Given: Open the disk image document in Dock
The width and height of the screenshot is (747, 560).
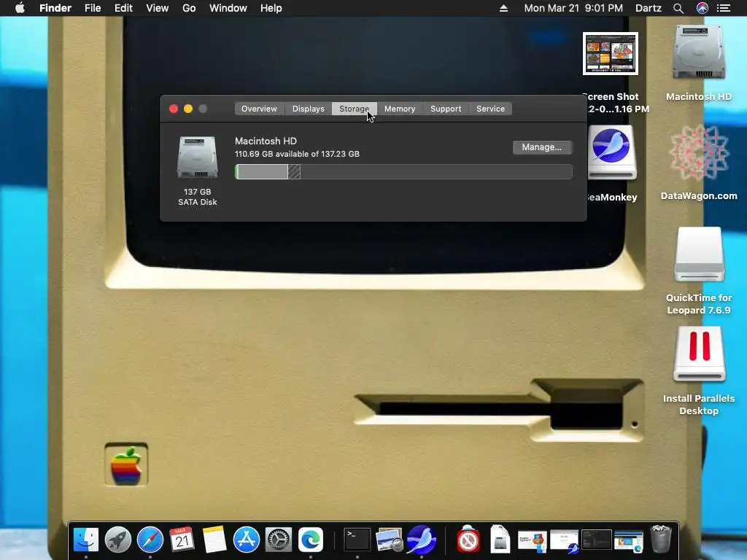Looking at the screenshot, I should pos(500,540).
